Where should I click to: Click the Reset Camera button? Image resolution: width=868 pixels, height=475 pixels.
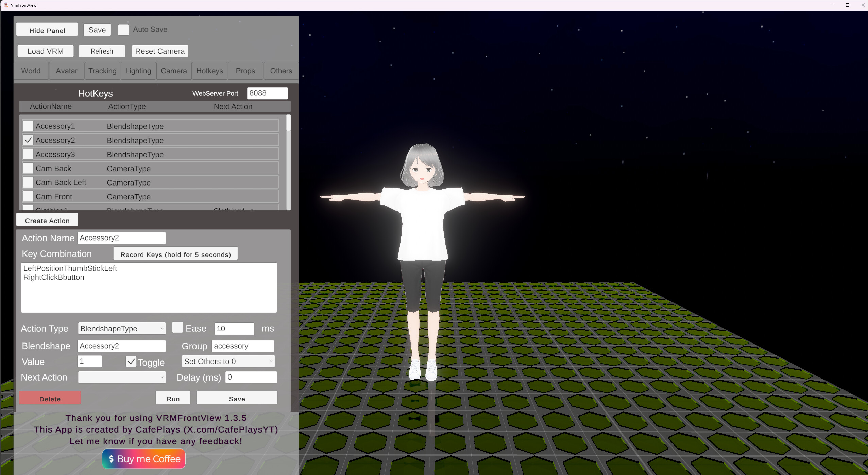(160, 51)
